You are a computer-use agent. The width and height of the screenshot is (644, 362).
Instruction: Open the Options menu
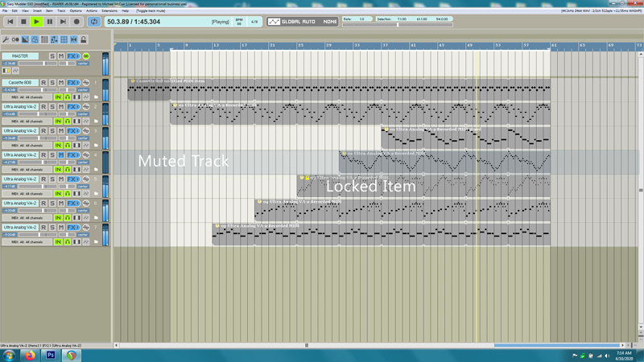click(x=75, y=10)
